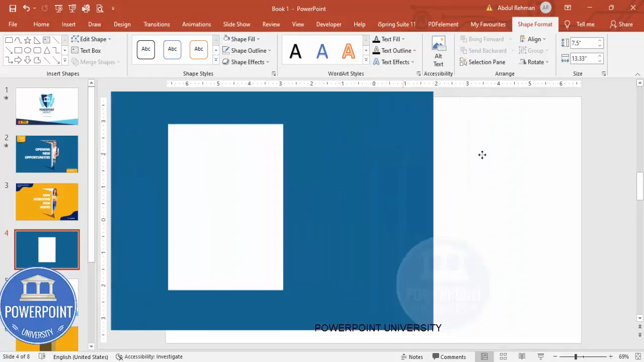Switch to the Home tab

41,24
